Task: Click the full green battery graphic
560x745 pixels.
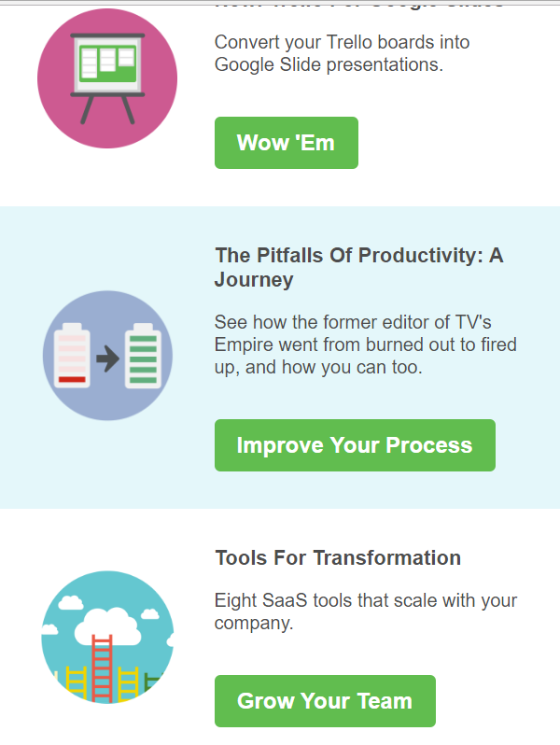Action: click(143, 356)
